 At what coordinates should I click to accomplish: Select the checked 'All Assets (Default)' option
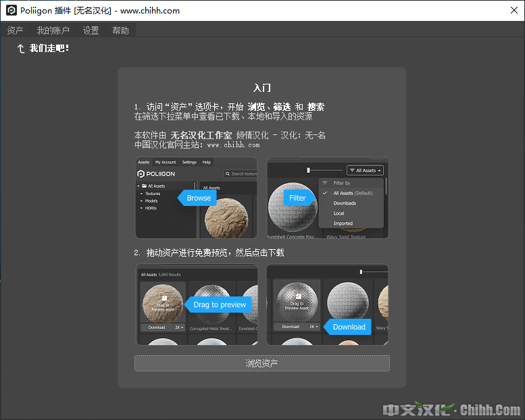point(352,193)
